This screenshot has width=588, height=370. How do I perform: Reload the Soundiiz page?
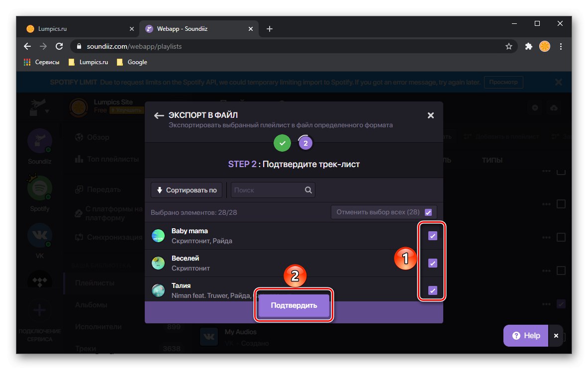pyautogui.click(x=59, y=46)
